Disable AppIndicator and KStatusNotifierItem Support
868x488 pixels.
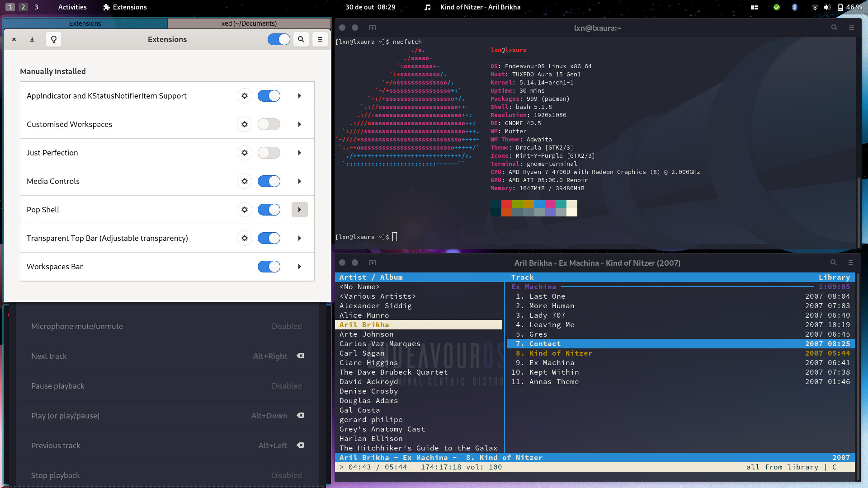[x=269, y=96]
